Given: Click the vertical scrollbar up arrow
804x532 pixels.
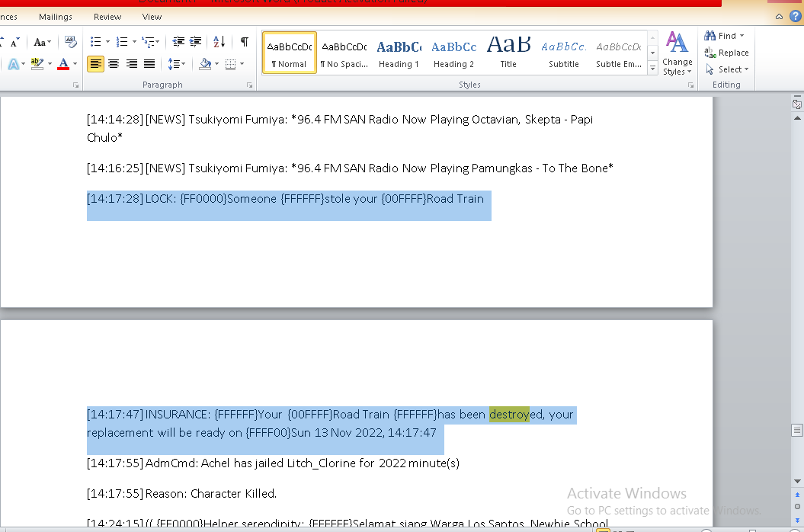Looking at the screenshot, I should (797, 118).
